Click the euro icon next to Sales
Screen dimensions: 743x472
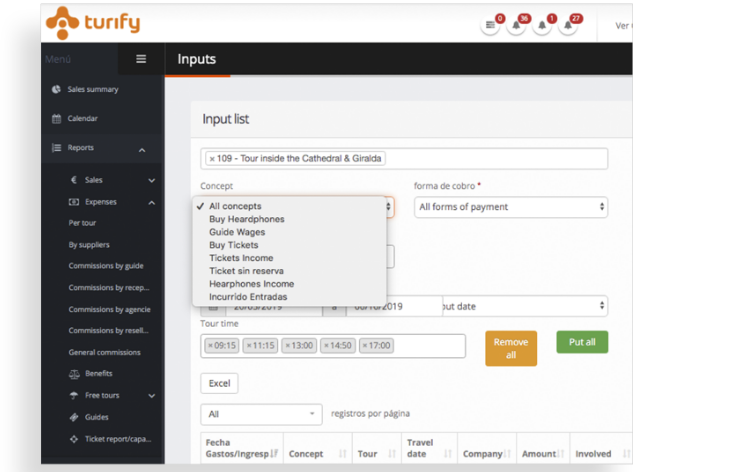(x=74, y=180)
